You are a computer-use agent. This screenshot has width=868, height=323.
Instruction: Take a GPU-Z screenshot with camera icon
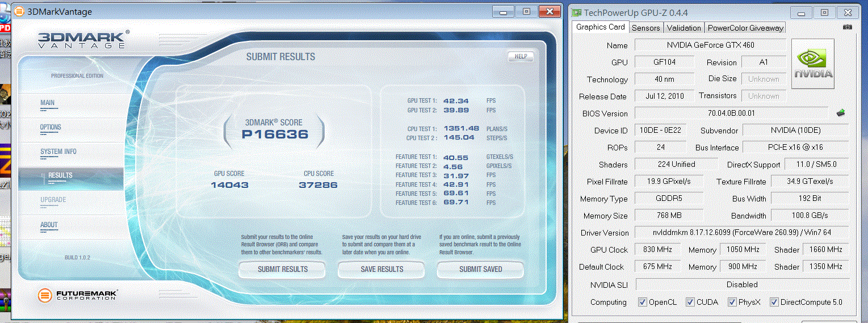coord(848,27)
